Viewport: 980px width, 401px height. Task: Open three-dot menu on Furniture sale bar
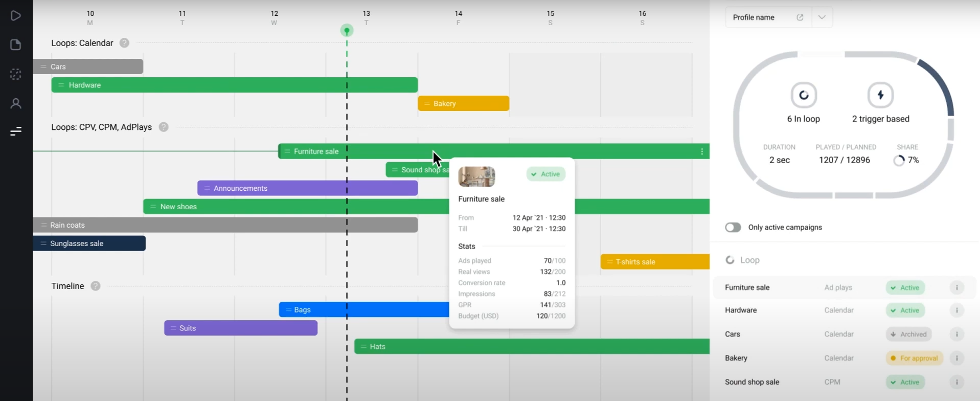coord(702,151)
